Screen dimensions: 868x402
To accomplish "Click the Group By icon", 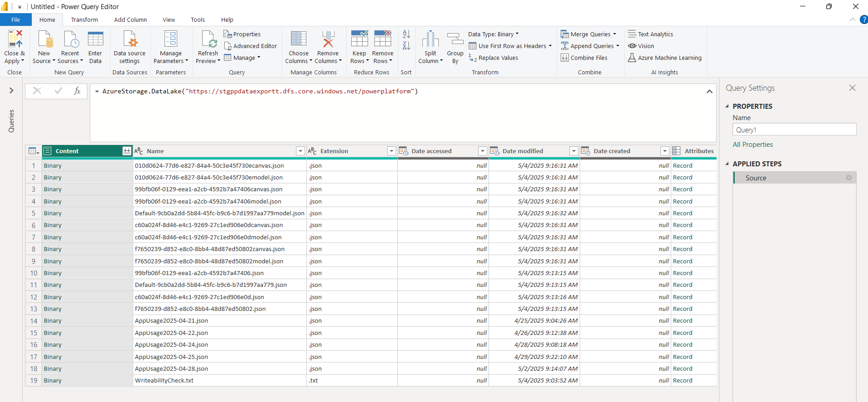I will click(455, 39).
